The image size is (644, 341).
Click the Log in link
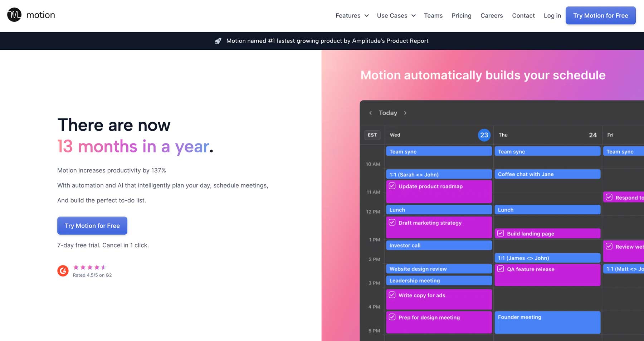point(552,15)
